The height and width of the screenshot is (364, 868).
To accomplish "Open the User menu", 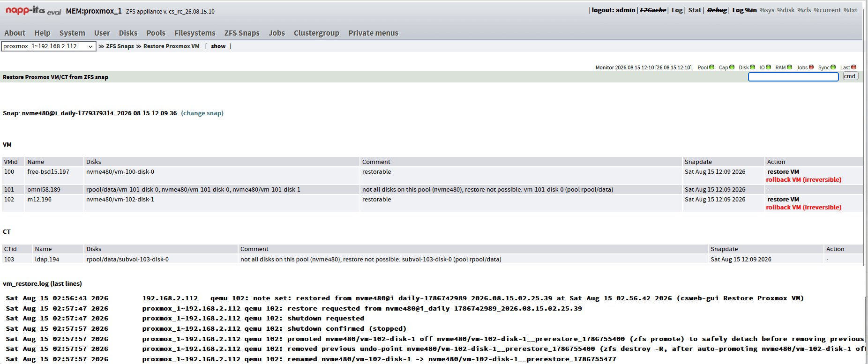I will pos(102,33).
